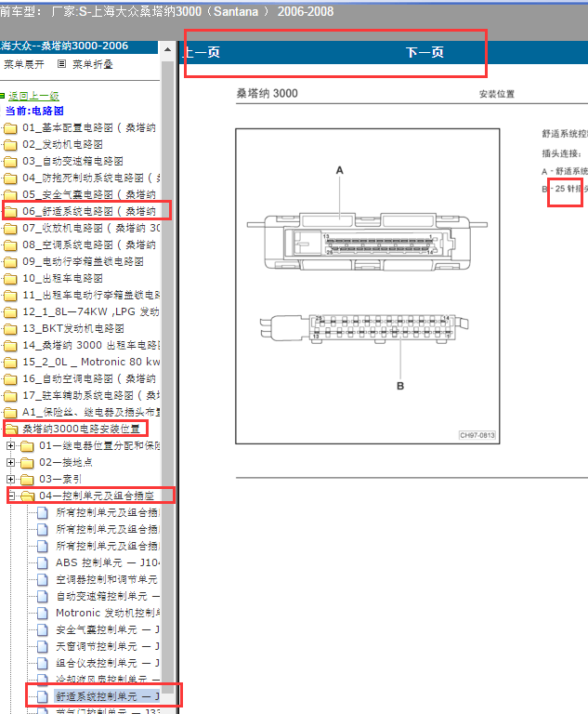Click the connector diagram image

coord(367,286)
